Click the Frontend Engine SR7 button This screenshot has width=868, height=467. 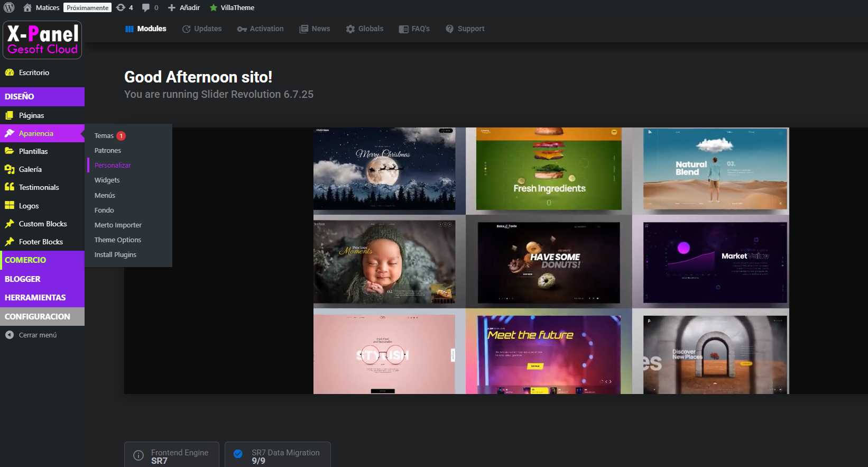pyautogui.click(x=172, y=455)
